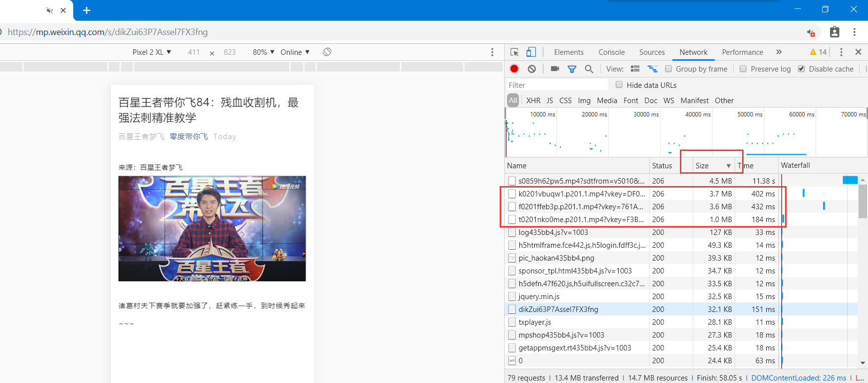Filter requests by Media type
Image resolution: width=868 pixels, height=383 pixels.
click(x=607, y=101)
